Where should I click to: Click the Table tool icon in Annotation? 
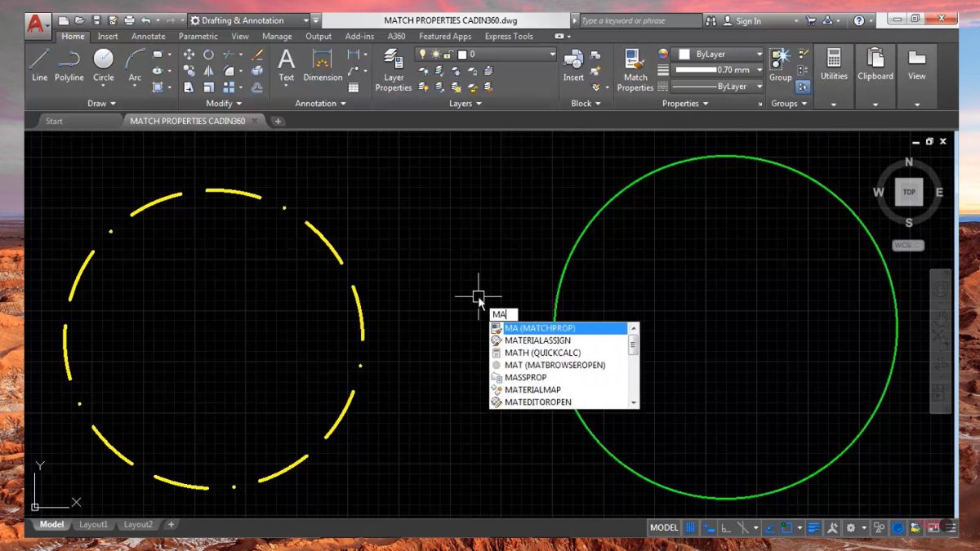point(354,87)
